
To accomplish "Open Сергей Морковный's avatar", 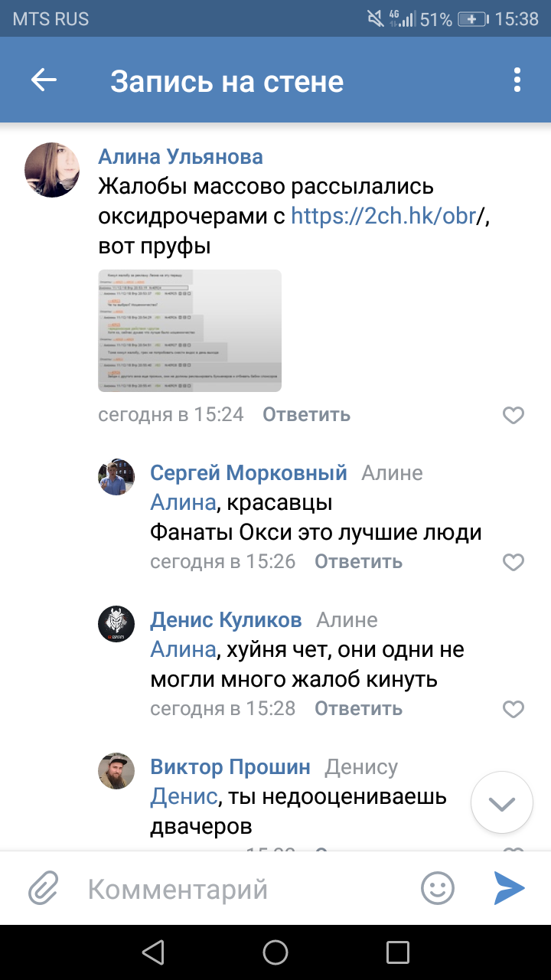I will click(x=116, y=477).
